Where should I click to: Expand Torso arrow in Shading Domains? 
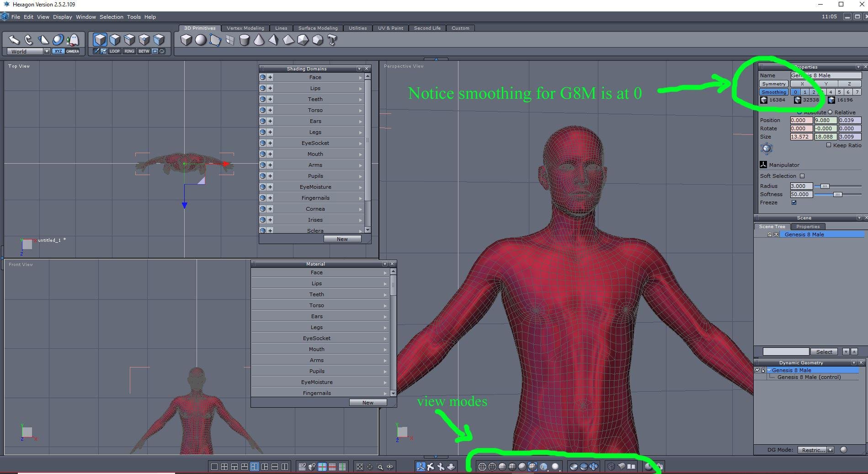click(361, 110)
